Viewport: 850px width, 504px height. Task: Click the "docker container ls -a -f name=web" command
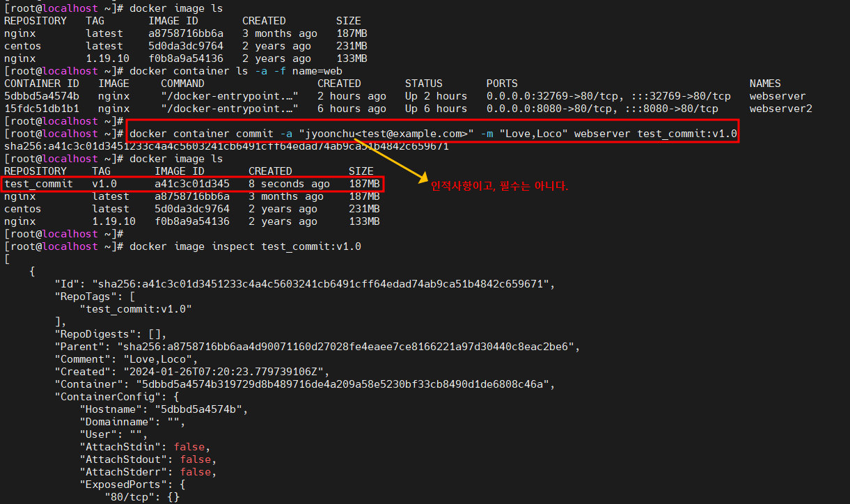click(236, 71)
